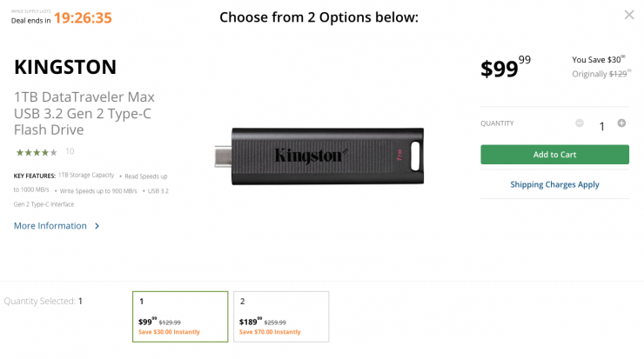
Task: Click the large $99.99 price
Action: pos(505,68)
